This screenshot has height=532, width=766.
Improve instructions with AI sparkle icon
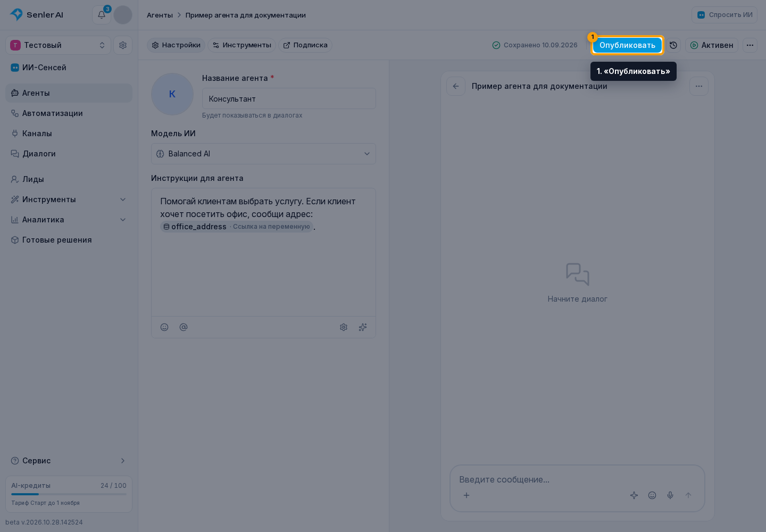click(x=363, y=327)
